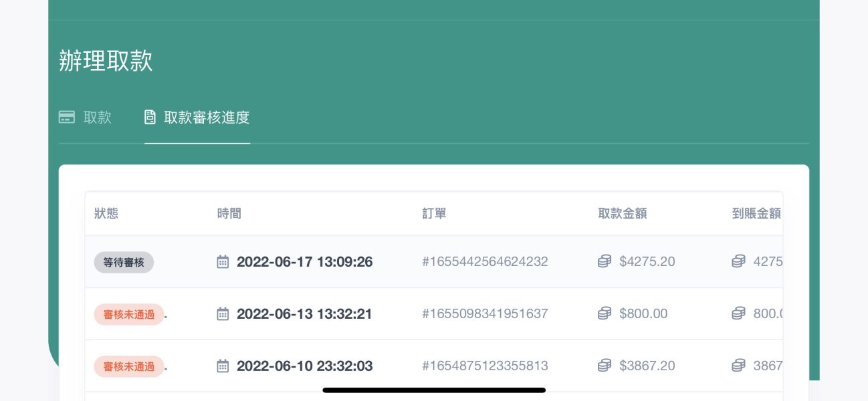Viewport: 868px width, 401px height.
Task: Switch to 取款審核進度 tab
Action: (x=197, y=118)
